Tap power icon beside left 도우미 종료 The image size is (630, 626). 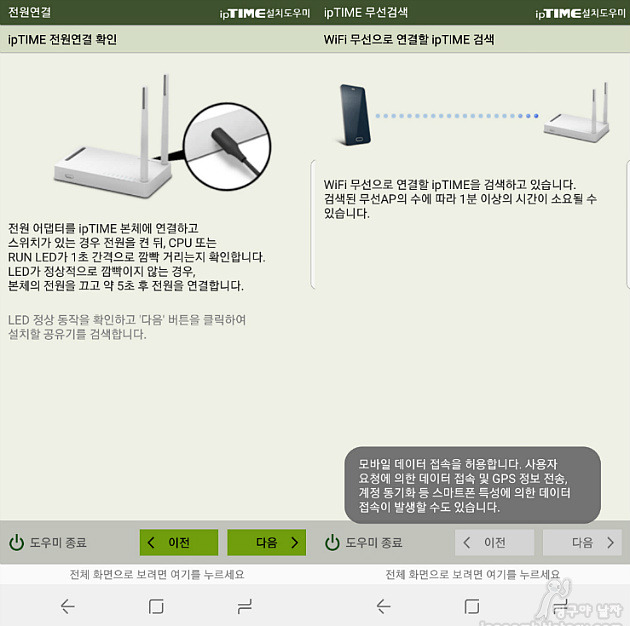pyautogui.click(x=16, y=542)
